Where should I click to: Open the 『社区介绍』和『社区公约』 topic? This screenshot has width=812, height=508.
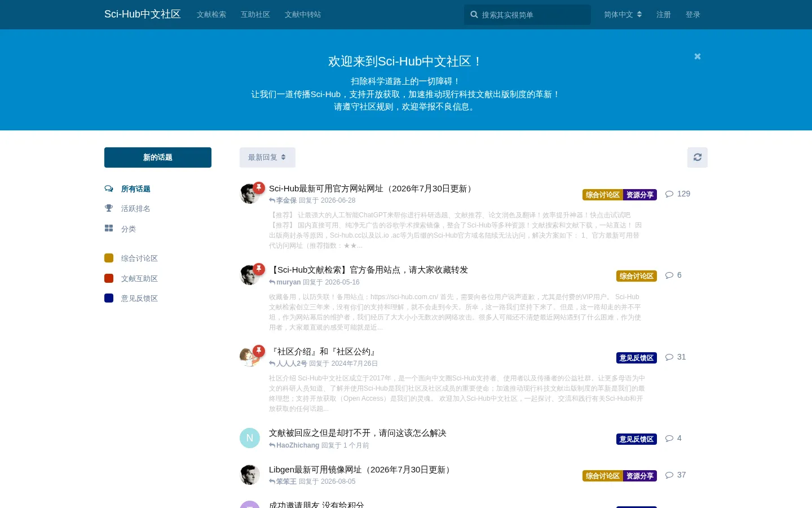tap(324, 352)
